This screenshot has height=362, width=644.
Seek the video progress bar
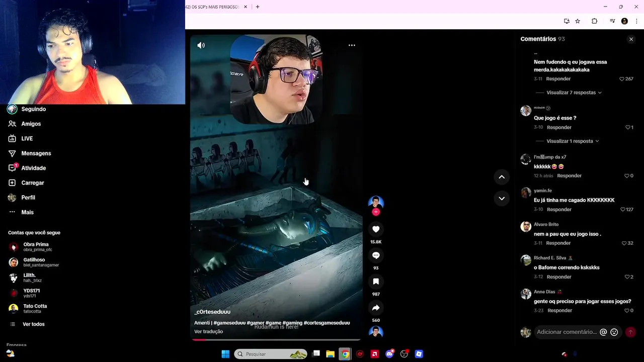[x=276, y=340]
